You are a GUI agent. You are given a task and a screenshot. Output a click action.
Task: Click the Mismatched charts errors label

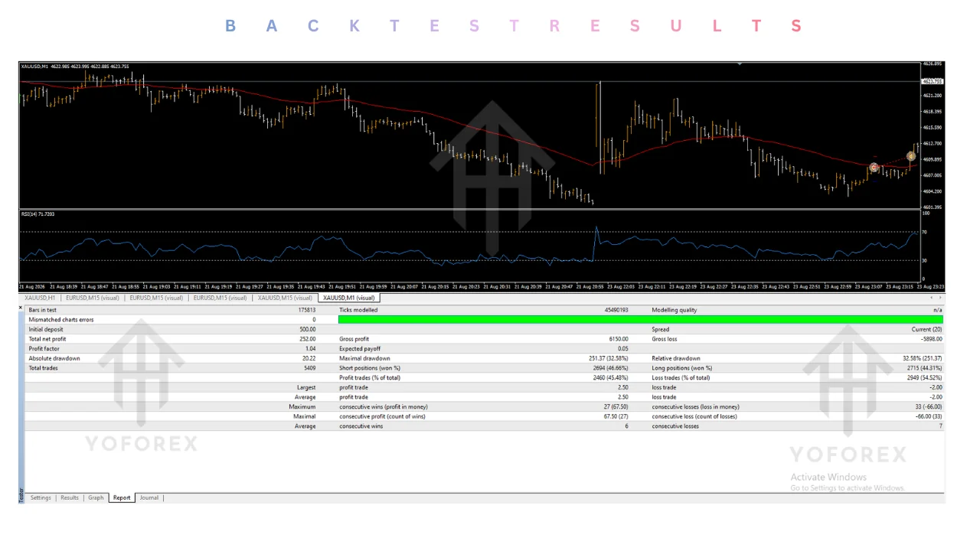[x=61, y=319]
